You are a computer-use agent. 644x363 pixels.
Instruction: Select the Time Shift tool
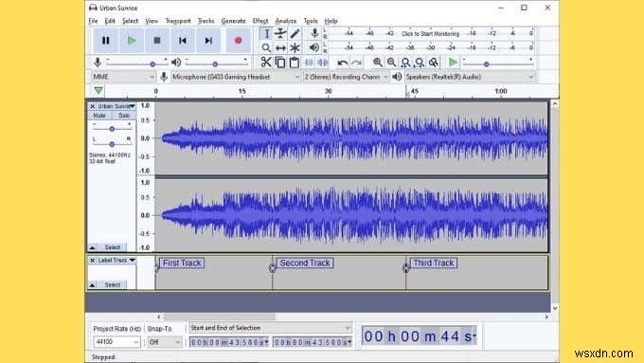280,47
